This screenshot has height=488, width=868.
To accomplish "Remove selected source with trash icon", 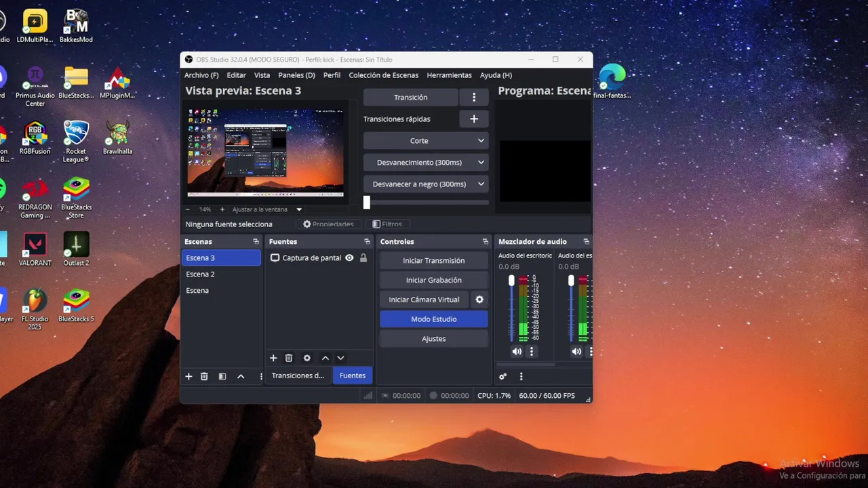I will (289, 358).
